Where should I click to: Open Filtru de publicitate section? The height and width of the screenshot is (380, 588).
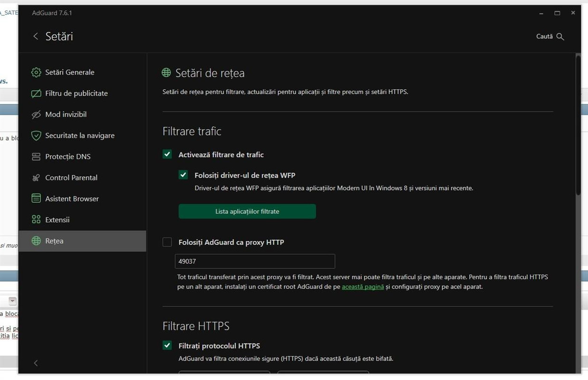(83, 94)
